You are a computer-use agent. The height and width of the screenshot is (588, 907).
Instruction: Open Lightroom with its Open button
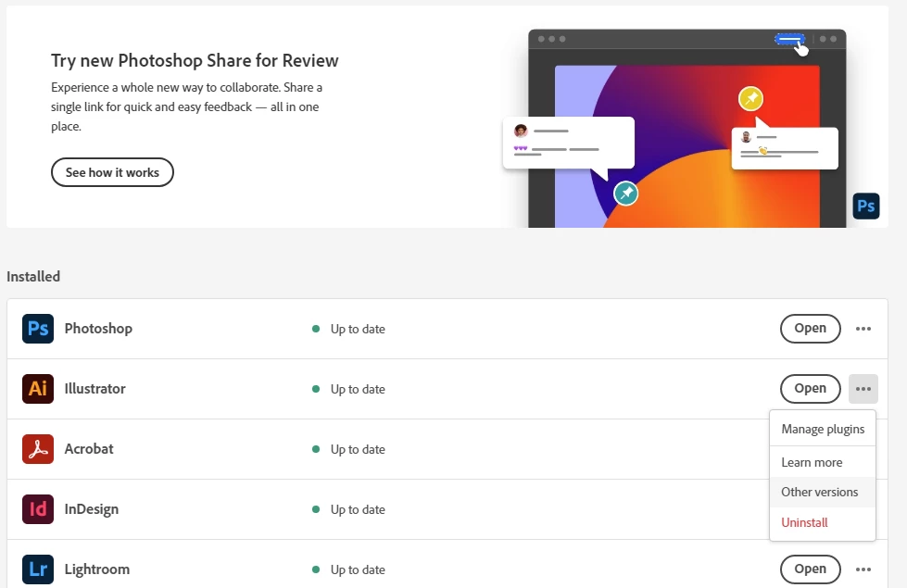tap(810, 569)
